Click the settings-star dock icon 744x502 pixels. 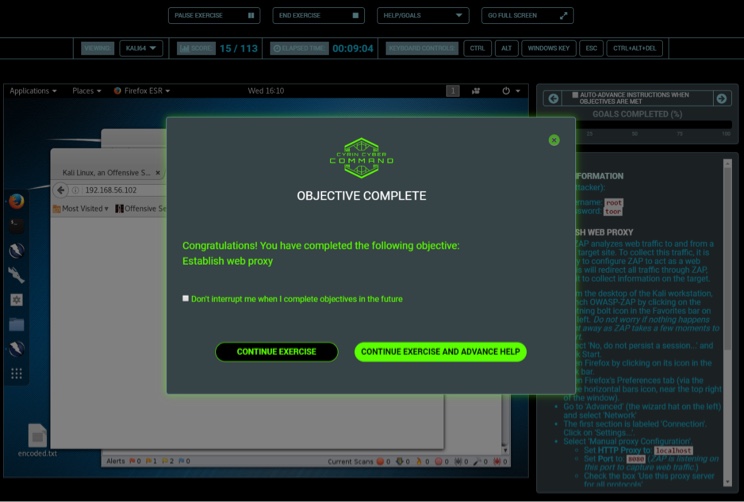point(16,299)
